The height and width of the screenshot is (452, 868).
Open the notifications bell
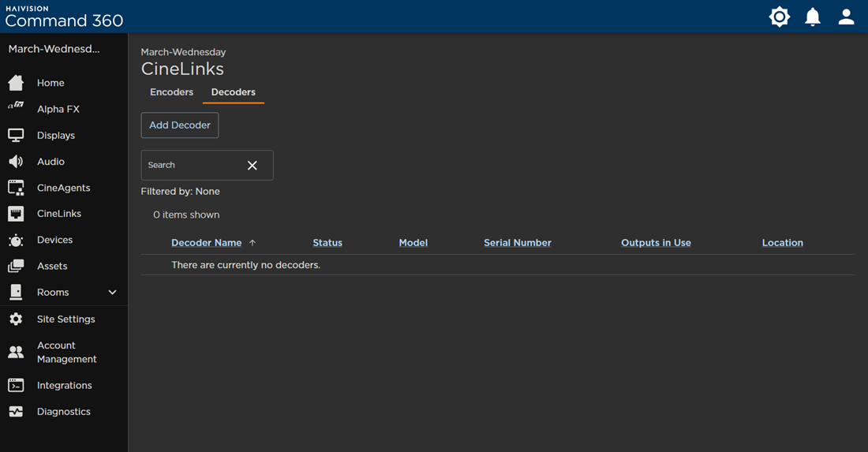click(813, 17)
